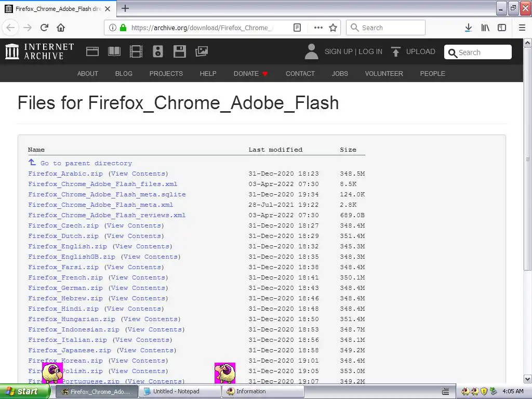The width and height of the screenshot is (532, 399).
Task: Open Firefox_Chrome_Adobe_Flash_meta.xml
Action: (101, 205)
